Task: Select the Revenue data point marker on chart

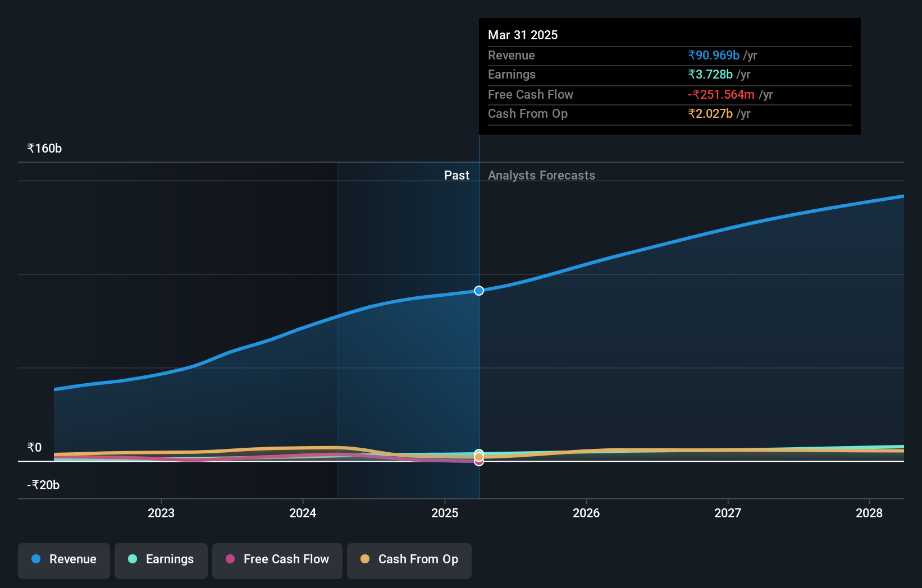Action: point(479,291)
